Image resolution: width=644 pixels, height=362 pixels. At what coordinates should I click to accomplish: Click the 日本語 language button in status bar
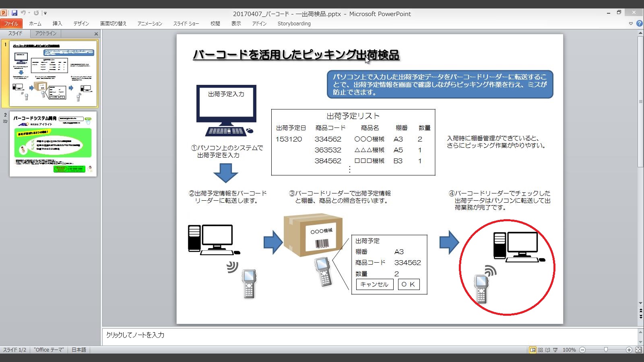click(79, 350)
